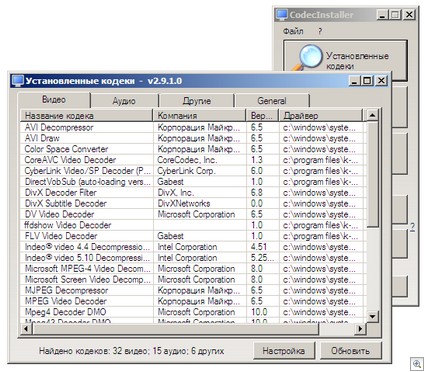This screenshot has width=425, height=372.
Task: Open the Файл menu in CodecInstaller
Action: pos(293,31)
